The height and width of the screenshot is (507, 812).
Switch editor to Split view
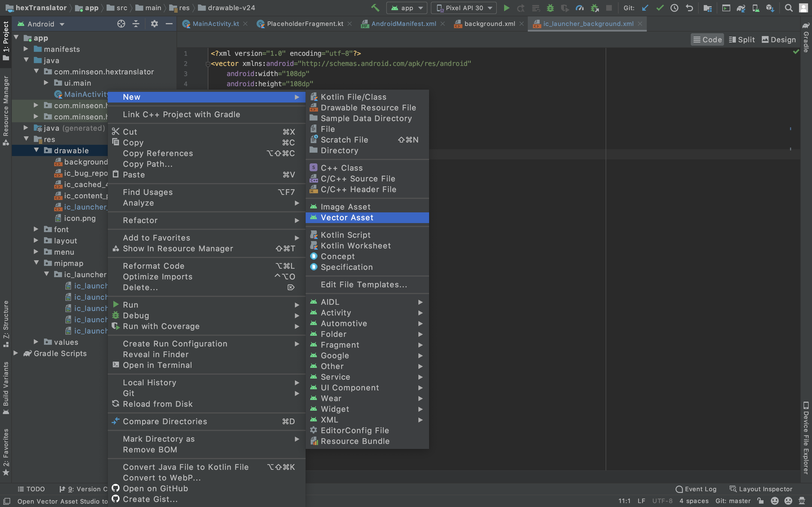742,39
